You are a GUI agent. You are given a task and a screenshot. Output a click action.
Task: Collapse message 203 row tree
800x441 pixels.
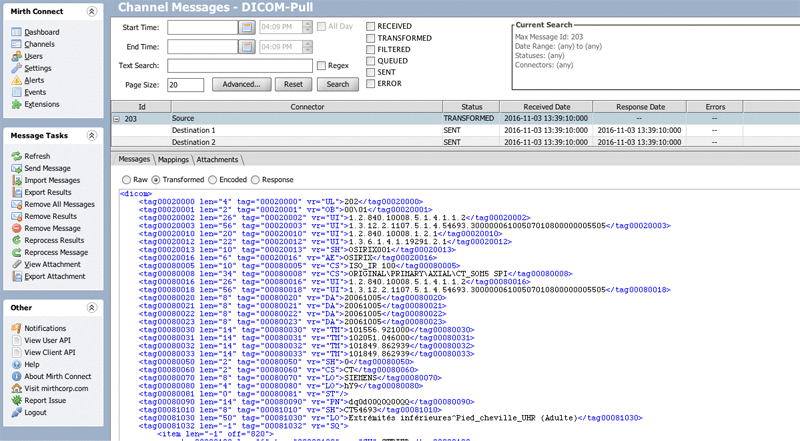point(116,119)
